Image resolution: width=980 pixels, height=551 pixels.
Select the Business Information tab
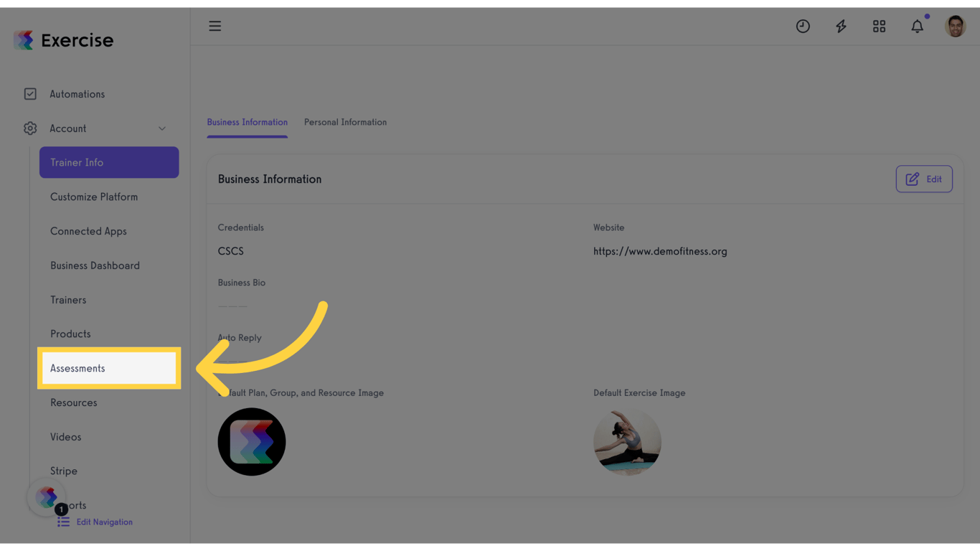coord(247,122)
